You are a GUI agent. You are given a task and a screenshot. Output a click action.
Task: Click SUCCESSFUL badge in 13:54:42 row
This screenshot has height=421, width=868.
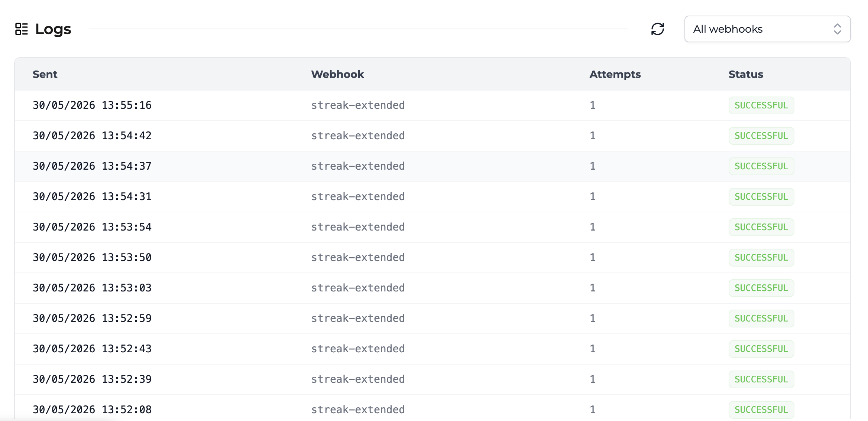click(761, 136)
